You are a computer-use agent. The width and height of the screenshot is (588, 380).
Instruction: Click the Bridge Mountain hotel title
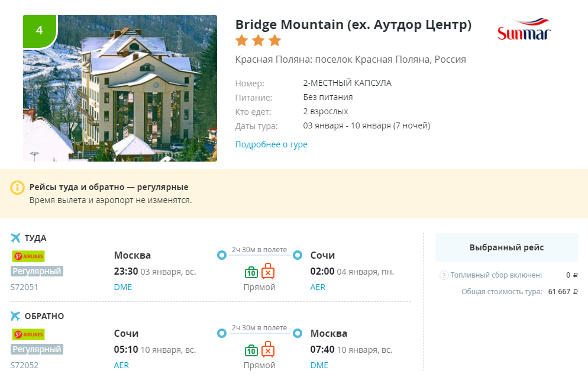pyautogui.click(x=353, y=25)
